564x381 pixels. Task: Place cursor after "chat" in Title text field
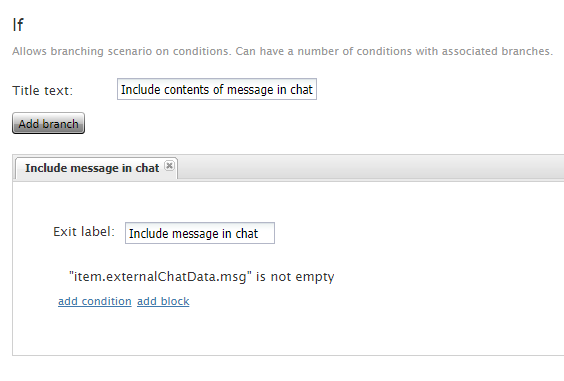[313, 89]
